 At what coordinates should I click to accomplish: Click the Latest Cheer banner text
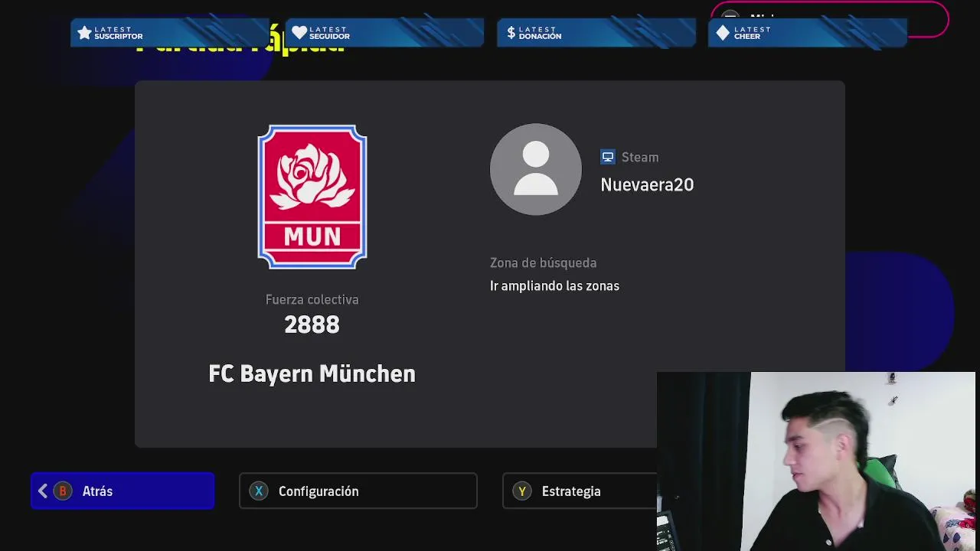752,33
